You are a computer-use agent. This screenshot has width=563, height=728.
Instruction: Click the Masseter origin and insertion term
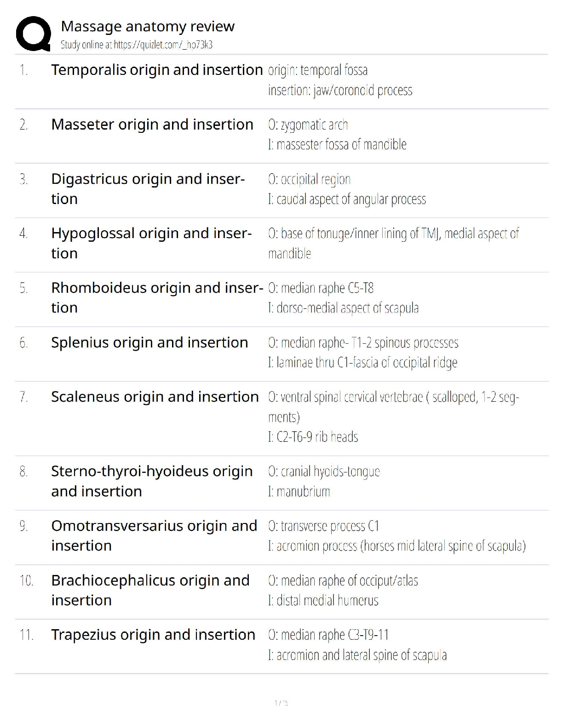[152, 125]
